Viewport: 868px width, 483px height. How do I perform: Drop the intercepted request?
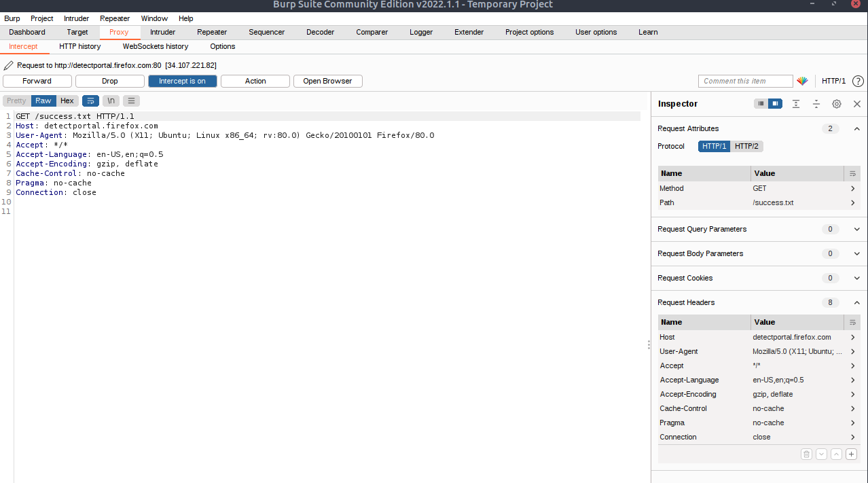110,81
